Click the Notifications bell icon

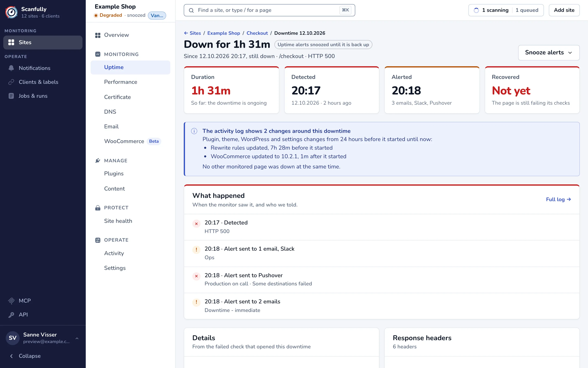[x=11, y=68]
